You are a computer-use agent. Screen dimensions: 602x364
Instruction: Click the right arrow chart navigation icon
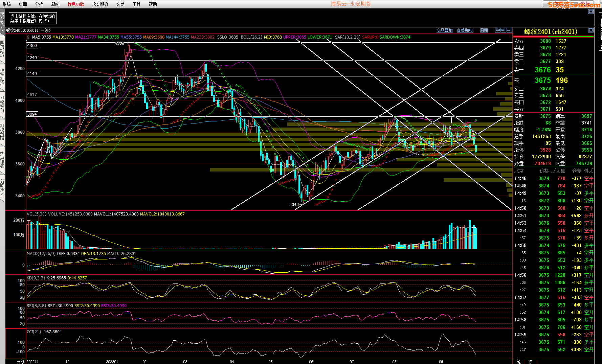click(x=503, y=30)
